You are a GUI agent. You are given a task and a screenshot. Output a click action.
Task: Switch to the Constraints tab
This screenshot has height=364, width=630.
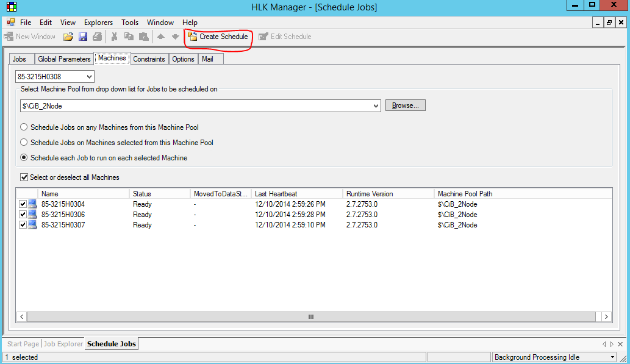(x=149, y=59)
